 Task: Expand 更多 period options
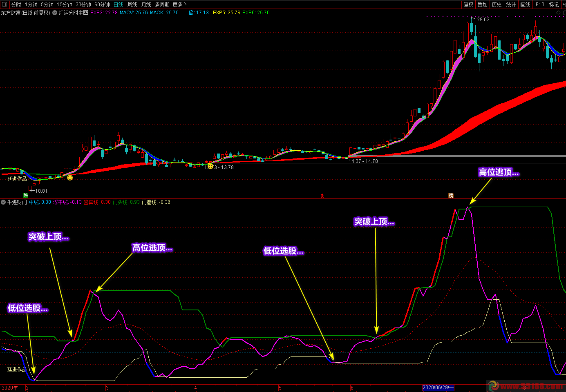pyautogui.click(x=179, y=4)
